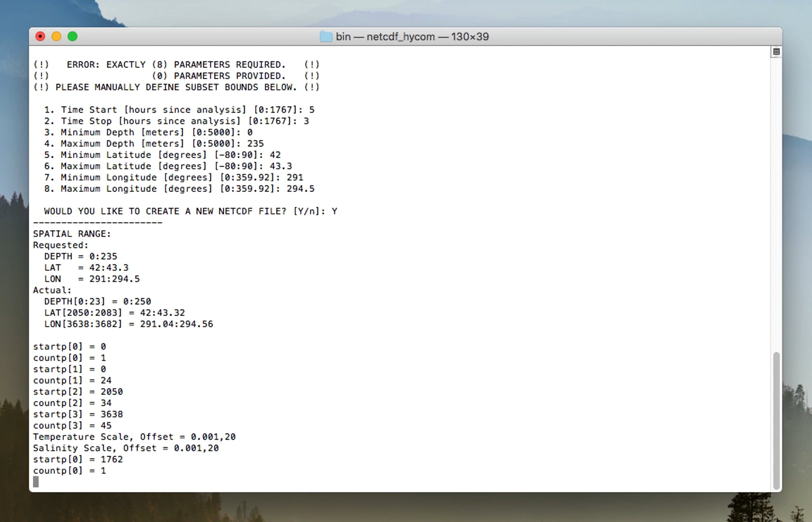Close the terminal window with red button
Image resolution: width=812 pixels, height=522 pixels.
coord(40,37)
